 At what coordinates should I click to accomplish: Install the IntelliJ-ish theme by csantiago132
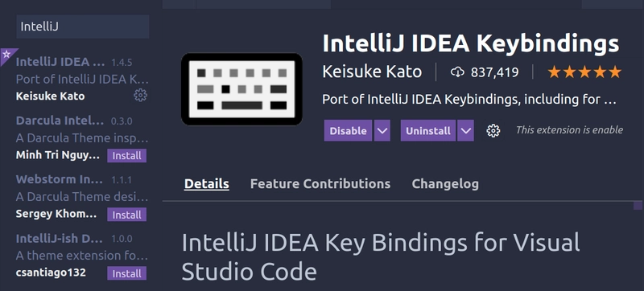click(x=127, y=273)
